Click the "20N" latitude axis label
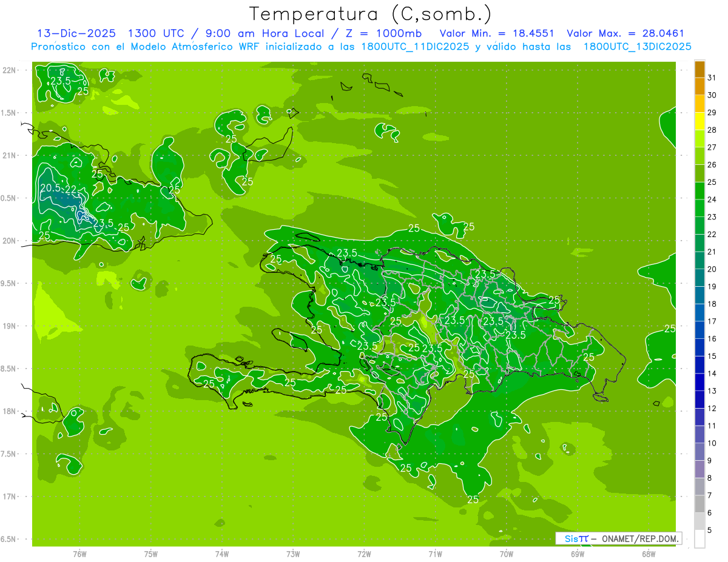 (10, 241)
